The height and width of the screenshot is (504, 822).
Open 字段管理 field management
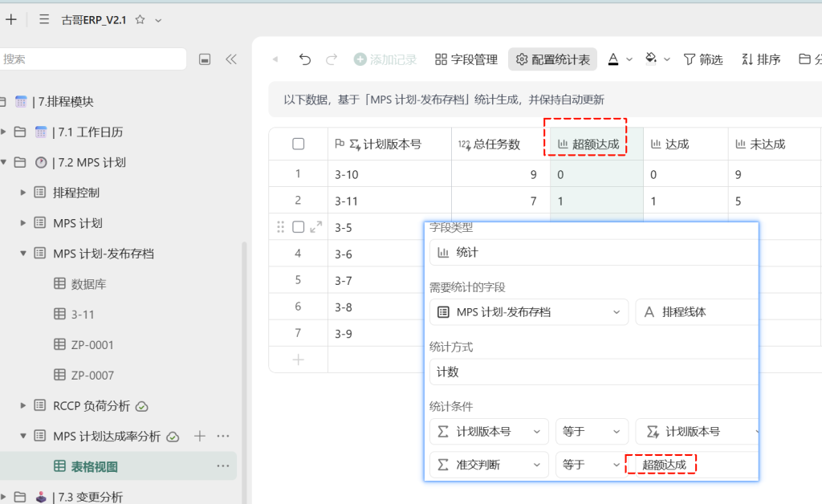click(x=466, y=59)
